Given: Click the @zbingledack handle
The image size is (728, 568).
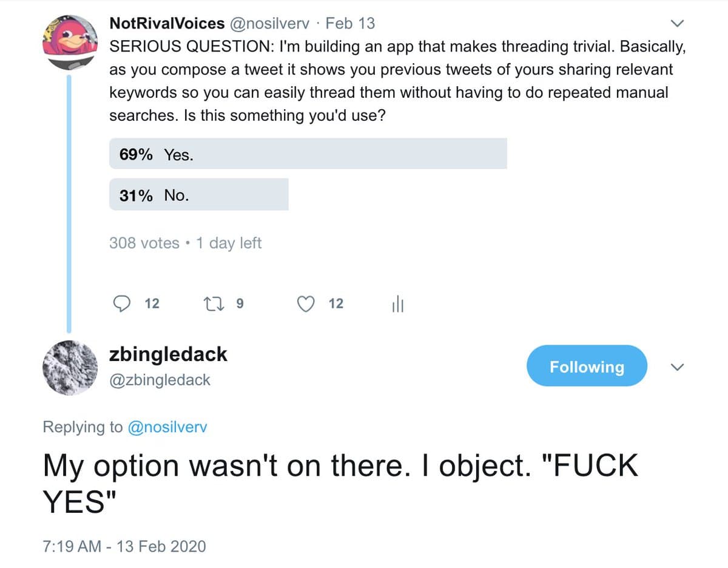Looking at the screenshot, I should [160, 380].
